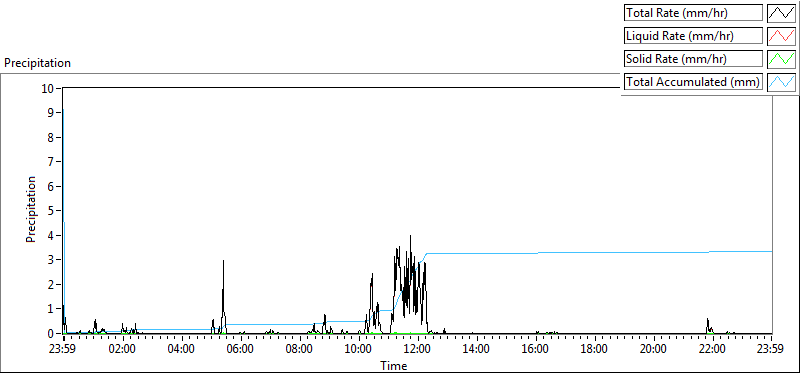Click the 12:00 time tick label
Viewport: 800px width, 373px height.
click(x=418, y=350)
